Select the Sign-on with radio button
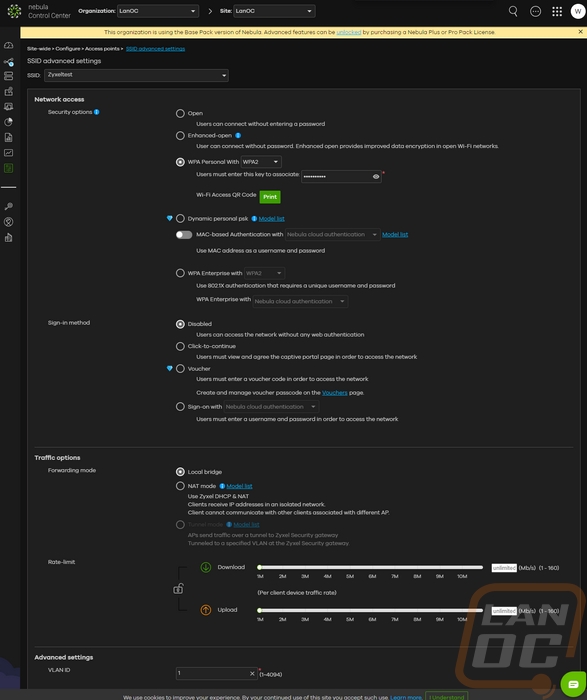 (180, 407)
